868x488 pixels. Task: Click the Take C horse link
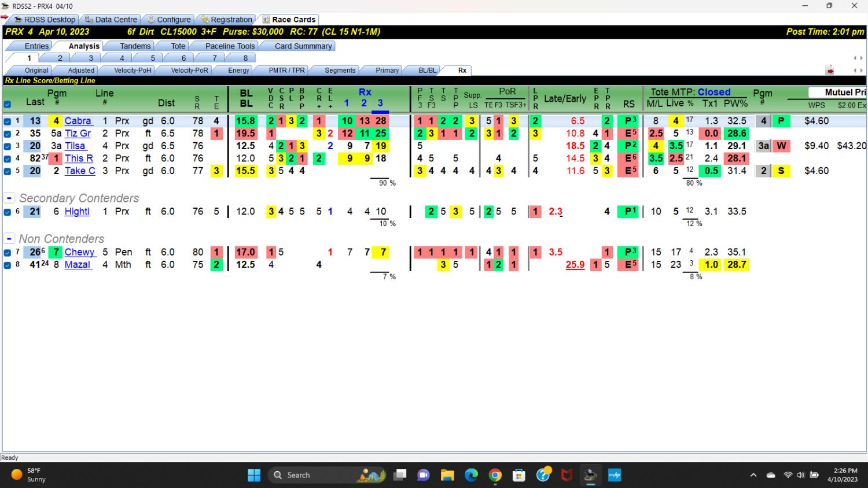(x=80, y=171)
